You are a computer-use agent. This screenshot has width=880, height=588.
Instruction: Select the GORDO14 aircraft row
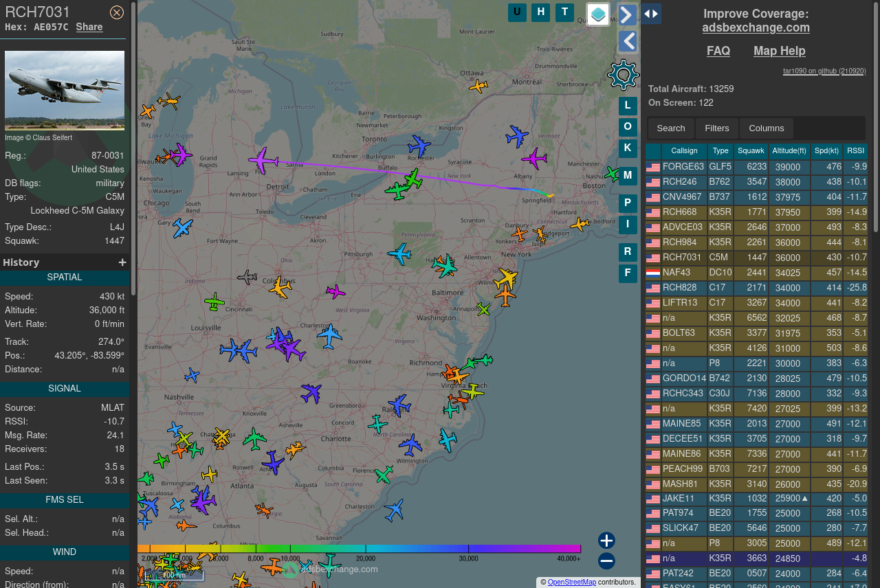point(756,378)
